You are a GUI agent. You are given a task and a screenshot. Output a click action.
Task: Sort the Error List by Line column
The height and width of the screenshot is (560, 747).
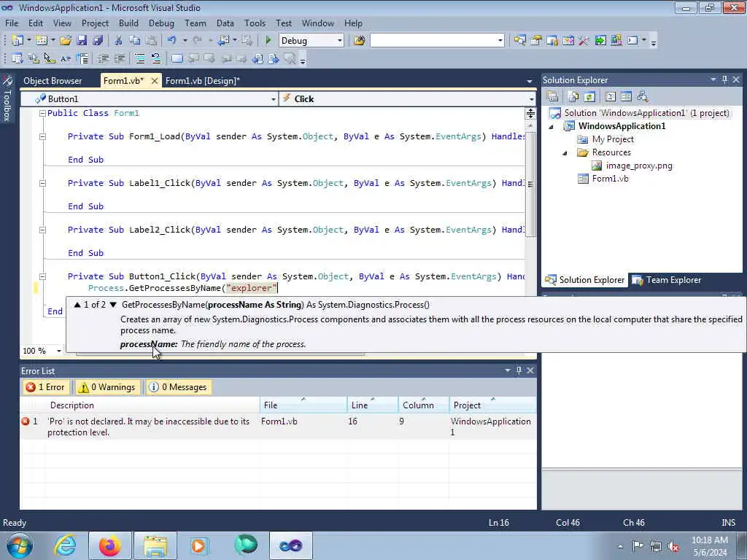[x=373, y=405]
